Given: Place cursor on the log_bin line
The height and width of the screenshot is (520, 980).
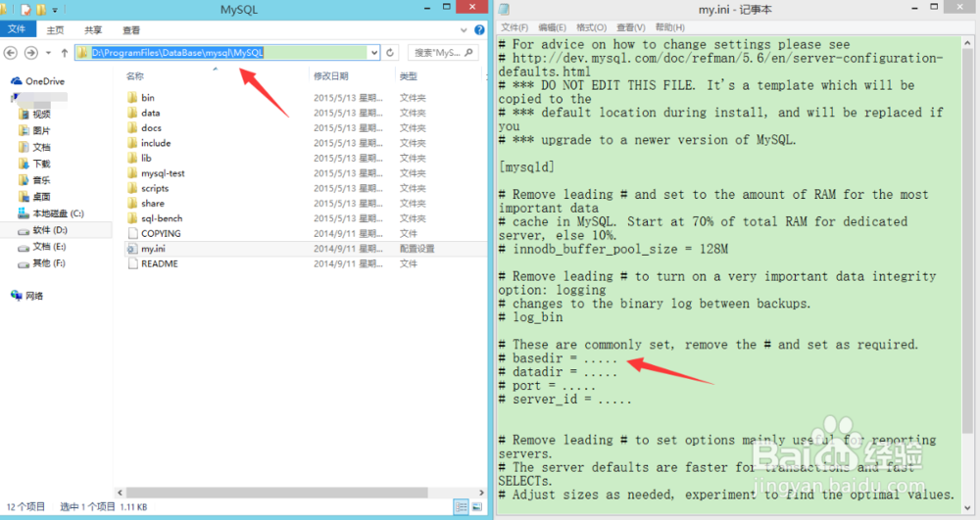Looking at the screenshot, I should (530, 317).
